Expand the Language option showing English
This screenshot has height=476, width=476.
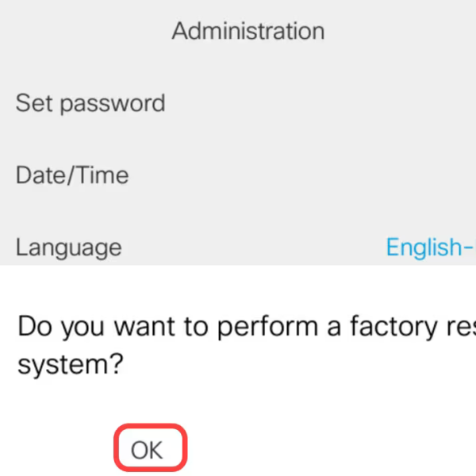tap(238, 248)
